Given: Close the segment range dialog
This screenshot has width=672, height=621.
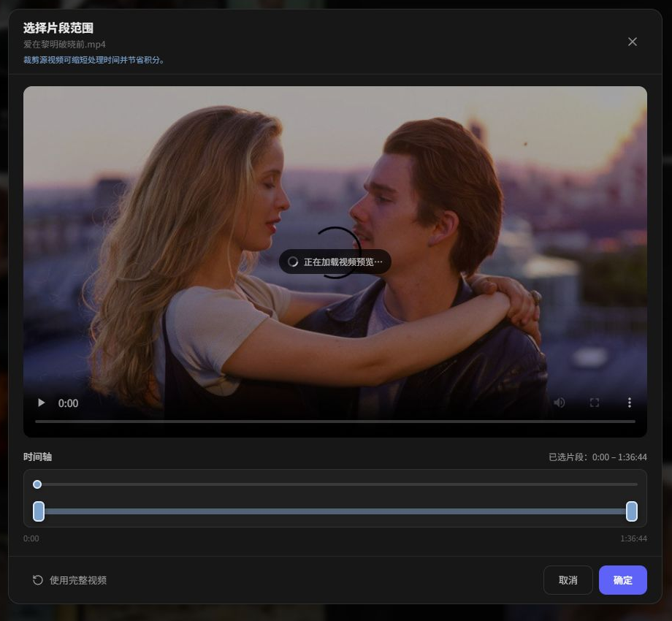Looking at the screenshot, I should (x=632, y=42).
